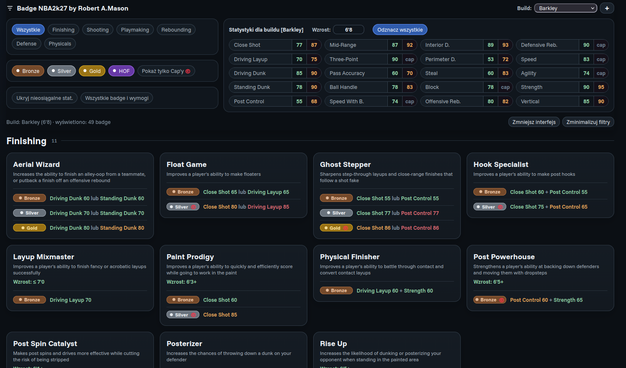Click Float Game Bronze tier badge

(x=183, y=192)
